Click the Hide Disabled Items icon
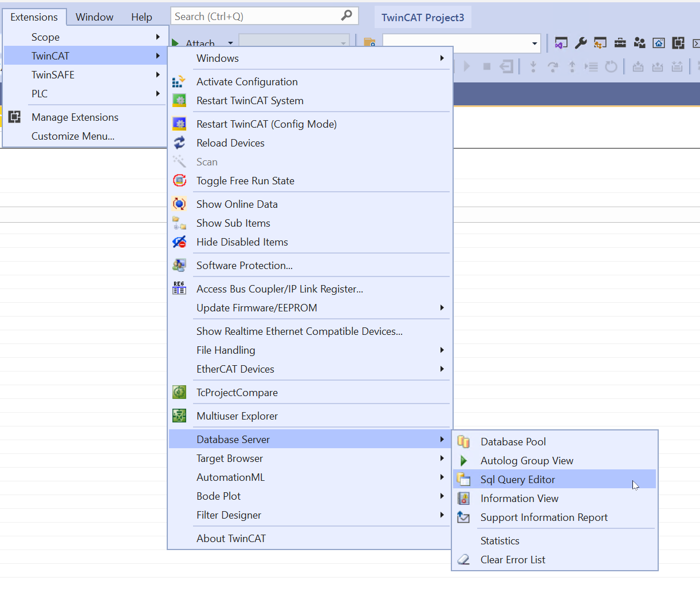 [x=179, y=242]
